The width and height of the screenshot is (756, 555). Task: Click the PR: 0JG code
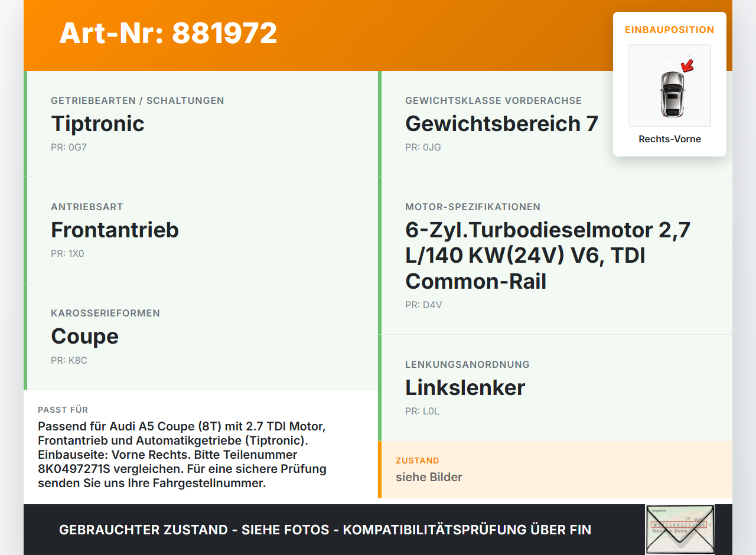[x=423, y=147]
